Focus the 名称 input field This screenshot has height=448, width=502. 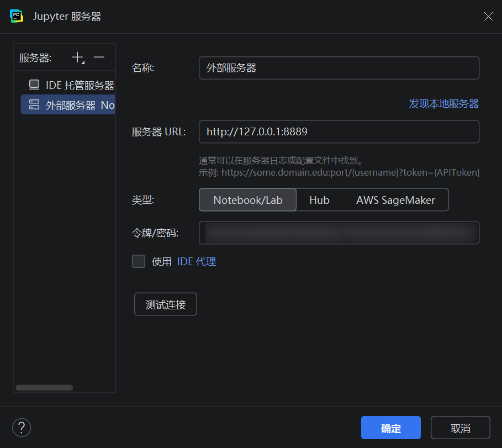339,68
